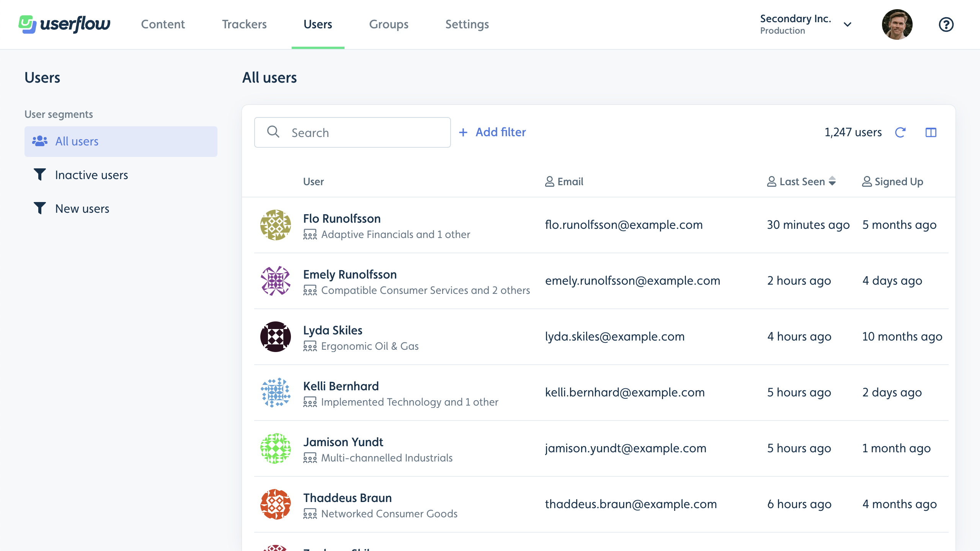Click the person icon in Last Seen header
The width and height of the screenshot is (980, 551).
tap(771, 181)
